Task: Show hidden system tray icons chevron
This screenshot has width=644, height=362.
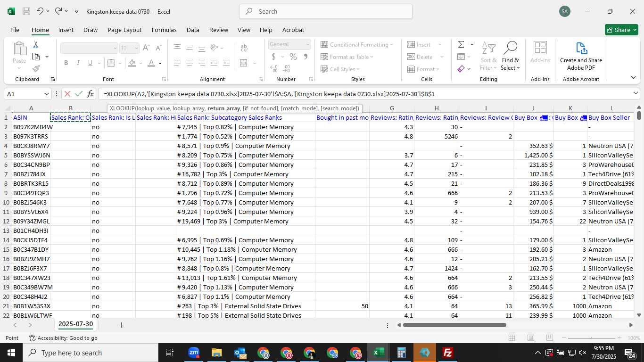Action: (537, 353)
